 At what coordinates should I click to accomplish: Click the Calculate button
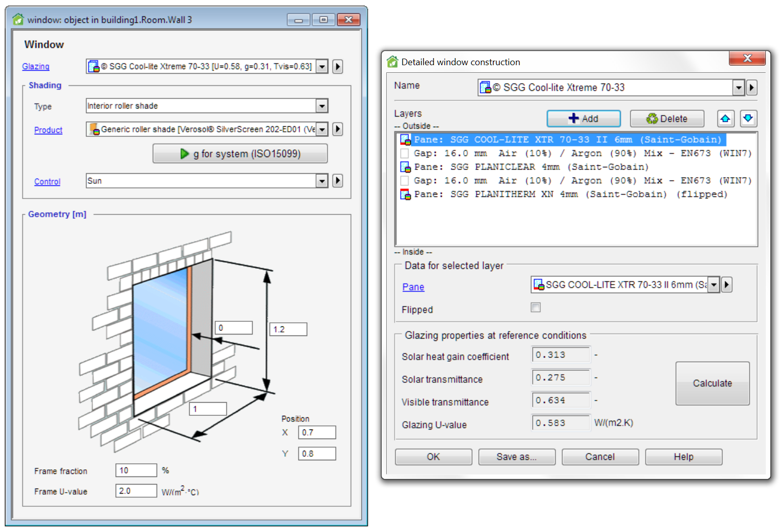712,383
